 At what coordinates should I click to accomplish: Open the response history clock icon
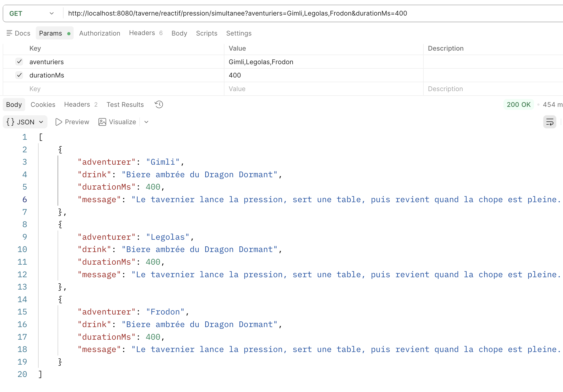point(159,104)
